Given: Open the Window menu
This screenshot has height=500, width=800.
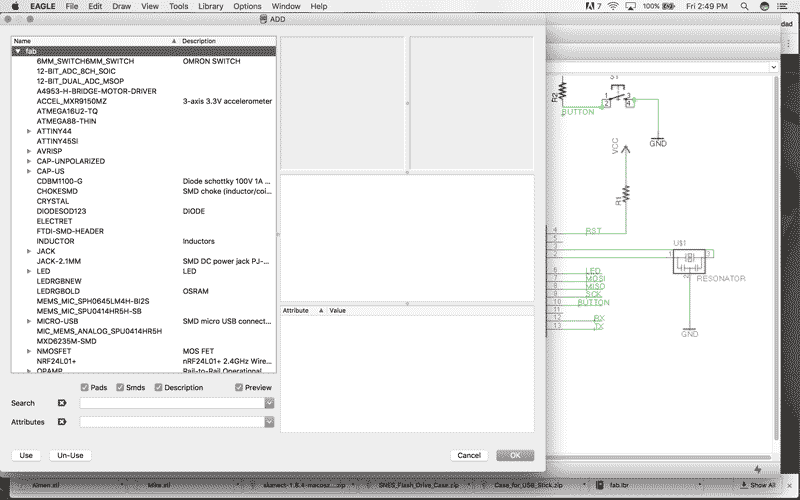Looking at the screenshot, I should click(x=286, y=6).
